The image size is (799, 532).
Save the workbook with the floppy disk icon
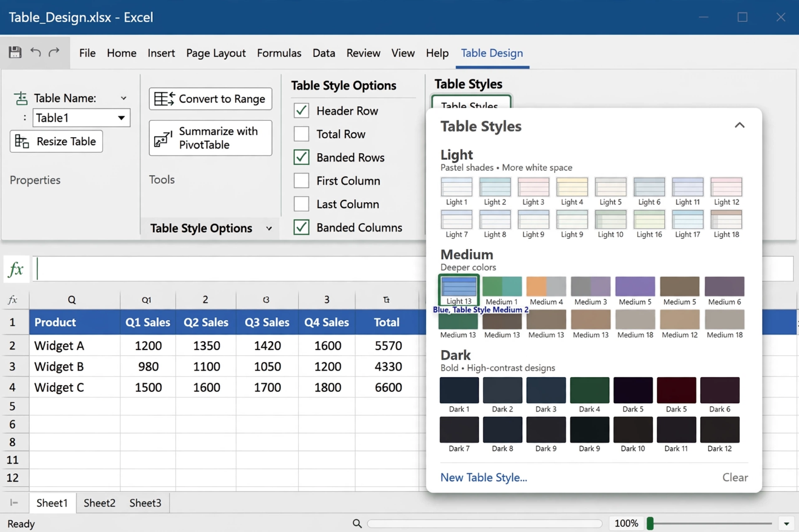15,53
